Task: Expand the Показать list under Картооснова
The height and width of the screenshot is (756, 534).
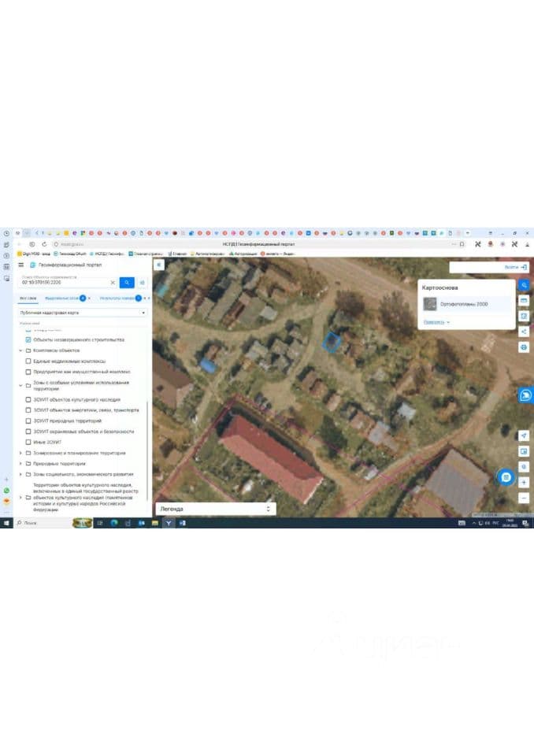Action: 436,322
